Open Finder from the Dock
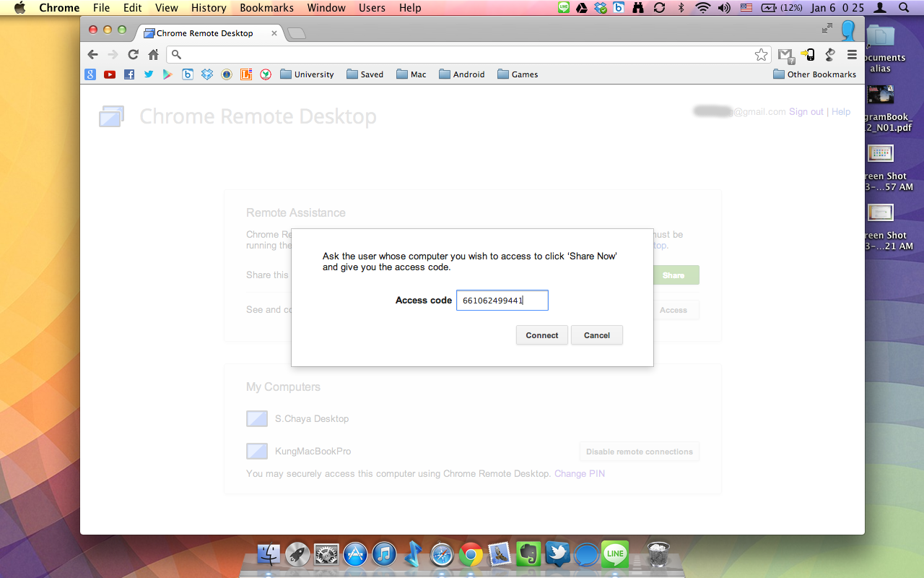The image size is (924, 578). [269, 555]
